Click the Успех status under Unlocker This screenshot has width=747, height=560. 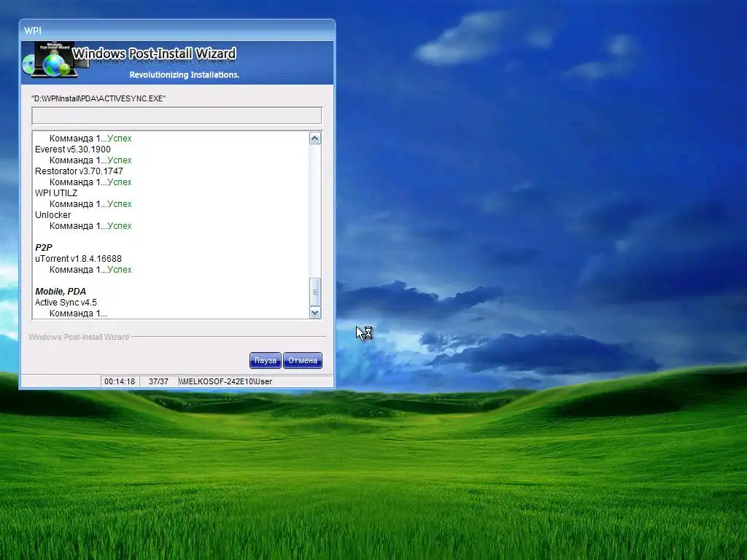120,226
